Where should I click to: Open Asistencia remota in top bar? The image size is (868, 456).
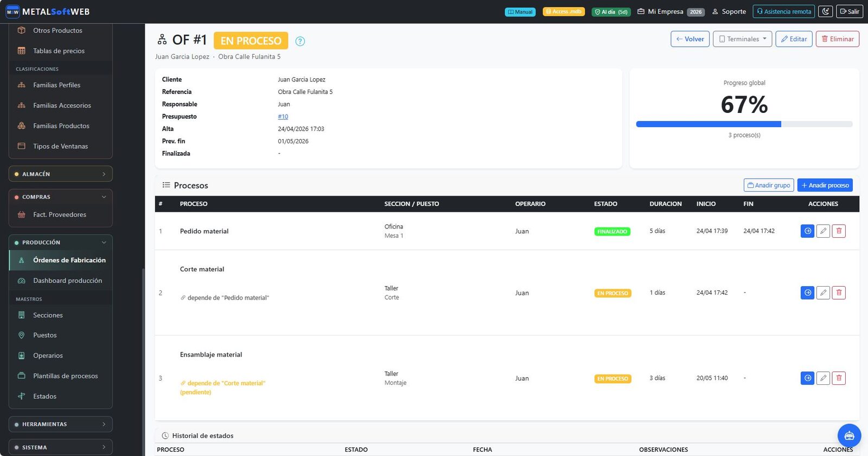(784, 11)
